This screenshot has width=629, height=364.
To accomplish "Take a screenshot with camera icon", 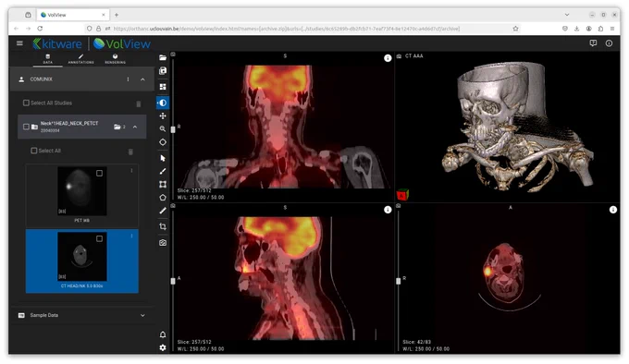I will (163, 243).
